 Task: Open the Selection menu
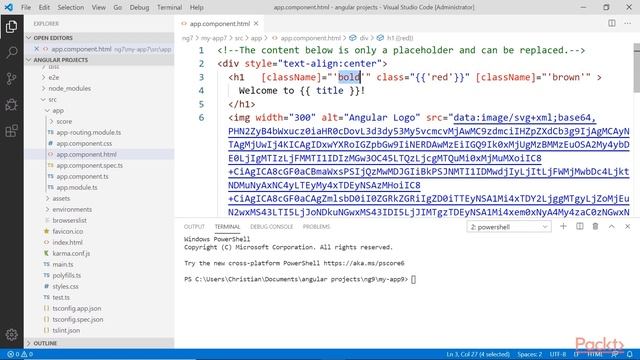click(x=71, y=7)
